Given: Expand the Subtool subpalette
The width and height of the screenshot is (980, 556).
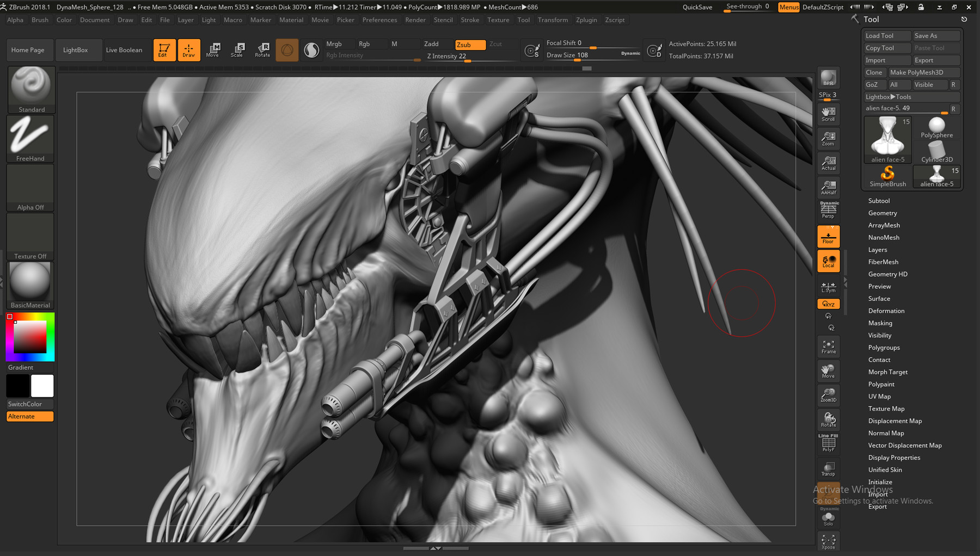Looking at the screenshot, I should tap(879, 200).
